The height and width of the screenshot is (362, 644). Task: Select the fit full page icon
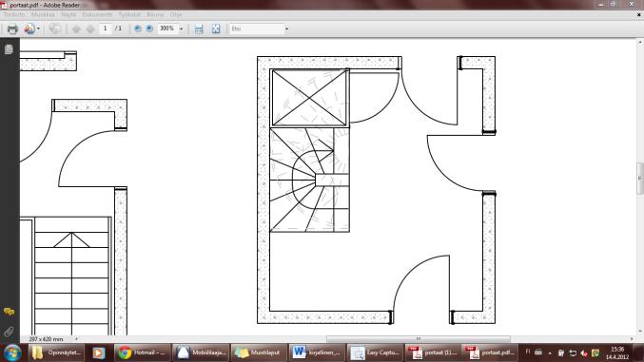click(x=216, y=29)
